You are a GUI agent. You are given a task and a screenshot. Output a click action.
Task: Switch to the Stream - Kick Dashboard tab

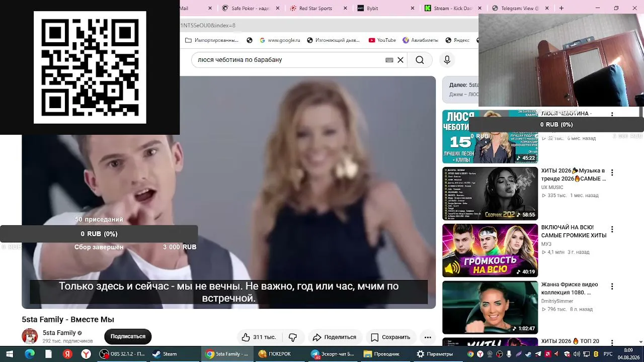453,8
